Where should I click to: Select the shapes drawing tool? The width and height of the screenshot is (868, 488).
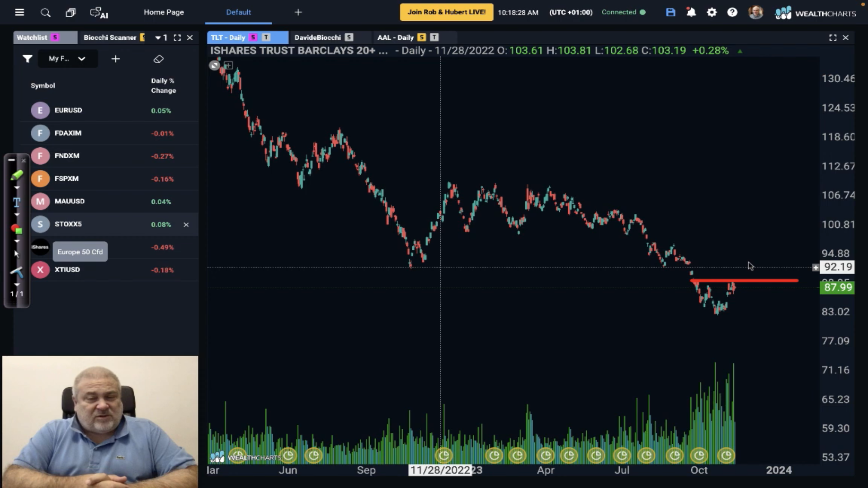click(x=17, y=229)
